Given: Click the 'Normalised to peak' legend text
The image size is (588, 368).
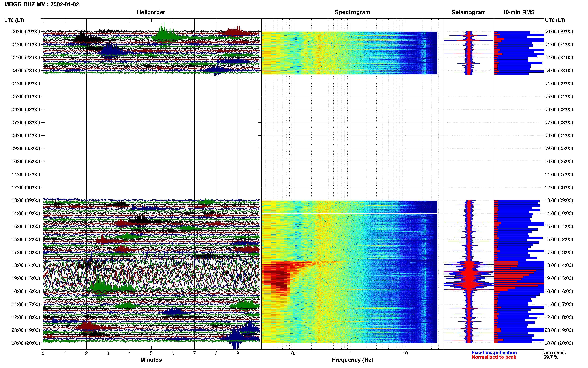Looking at the screenshot, I should 494,357.
